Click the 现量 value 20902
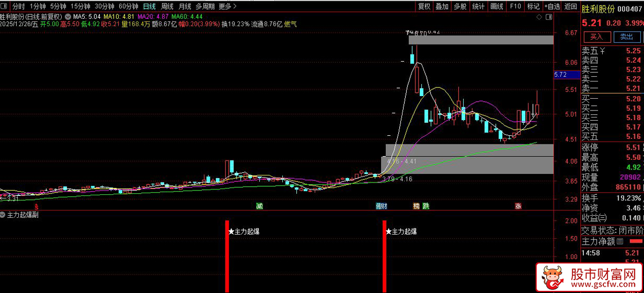Screen dimensions: 644x293 (x=631, y=178)
